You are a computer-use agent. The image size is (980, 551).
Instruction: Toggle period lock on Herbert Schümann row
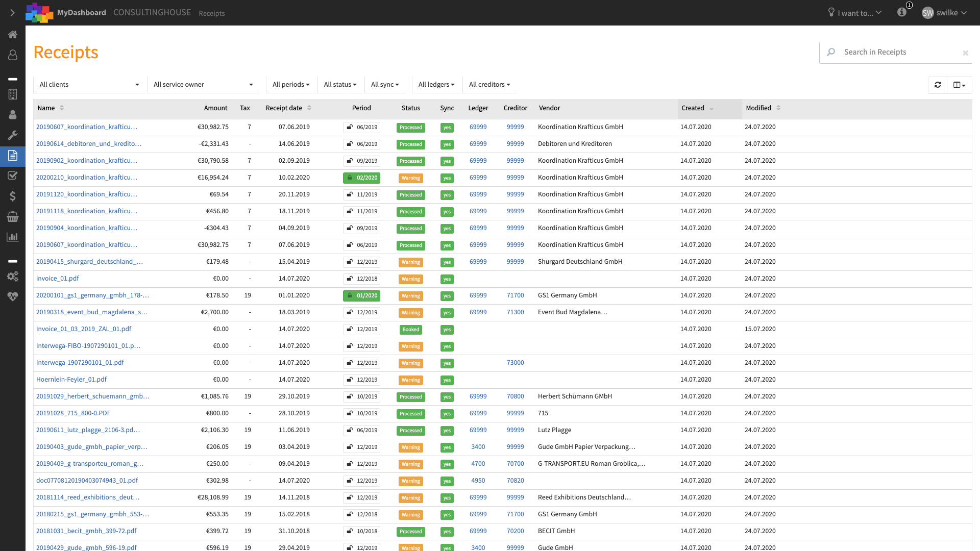pyautogui.click(x=361, y=397)
